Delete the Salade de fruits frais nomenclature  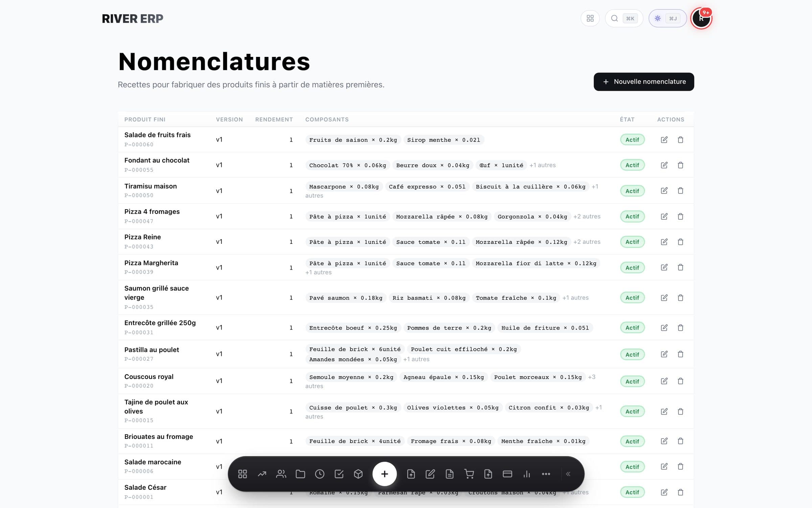tap(680, 140)
